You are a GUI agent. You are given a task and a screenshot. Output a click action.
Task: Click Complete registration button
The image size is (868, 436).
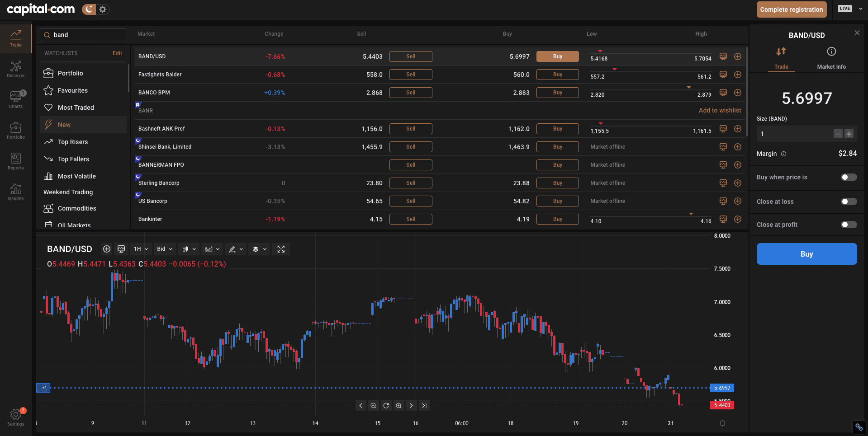(792, 9)
